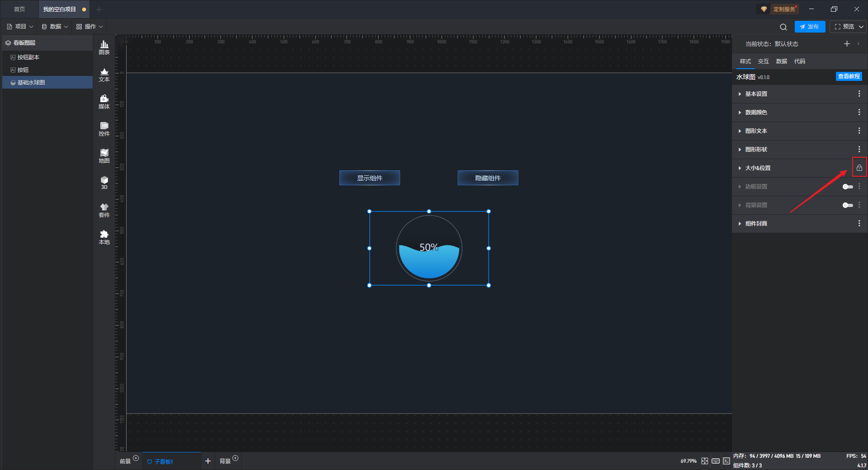Switch to the 交互 interaction tab
868x470 pixels.
coord(763,61)
